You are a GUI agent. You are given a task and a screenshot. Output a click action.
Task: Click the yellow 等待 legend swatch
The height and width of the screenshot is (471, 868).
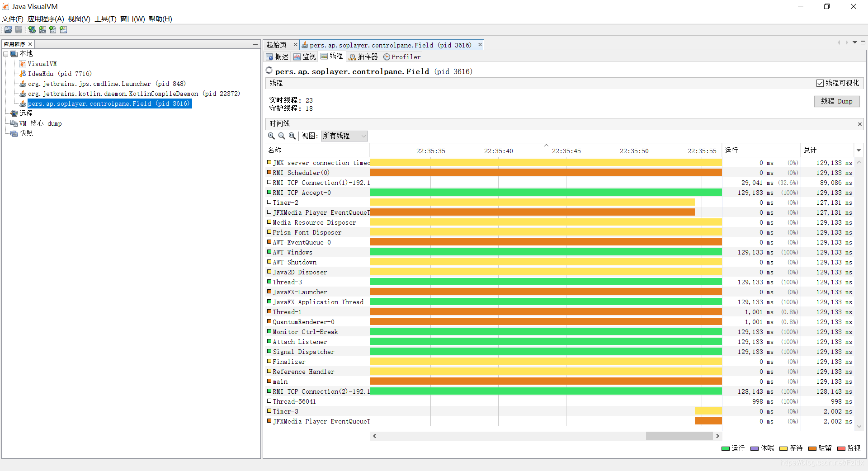[x=783, y=449]
